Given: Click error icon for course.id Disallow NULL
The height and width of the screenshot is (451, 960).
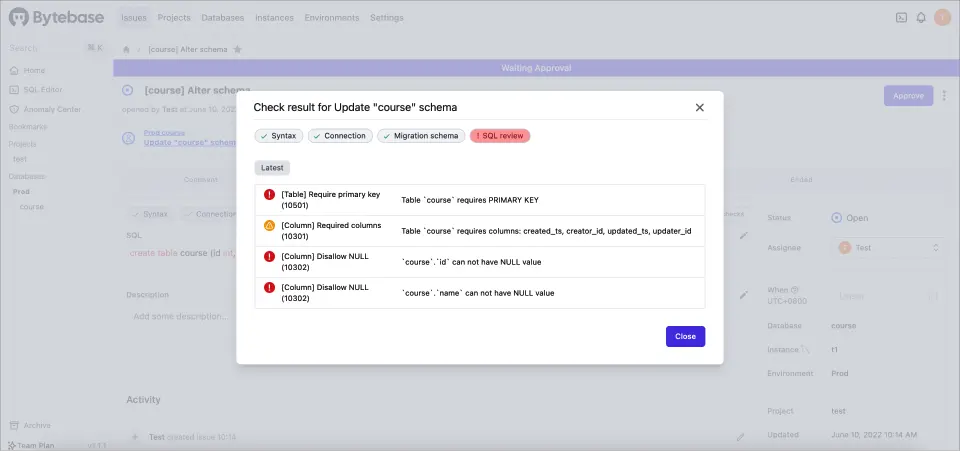Looking at the screenshot, I should coord(269,257).
